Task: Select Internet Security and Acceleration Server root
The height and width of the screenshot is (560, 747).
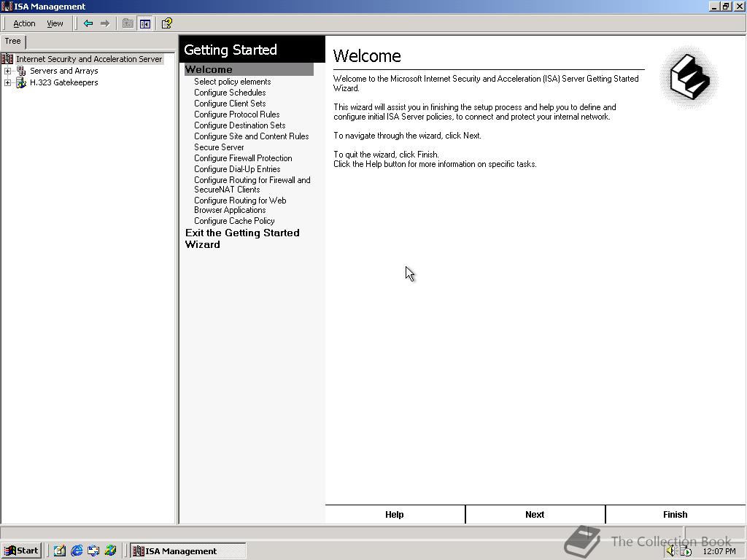Action: pyautogui.click(x=89, y=59)
